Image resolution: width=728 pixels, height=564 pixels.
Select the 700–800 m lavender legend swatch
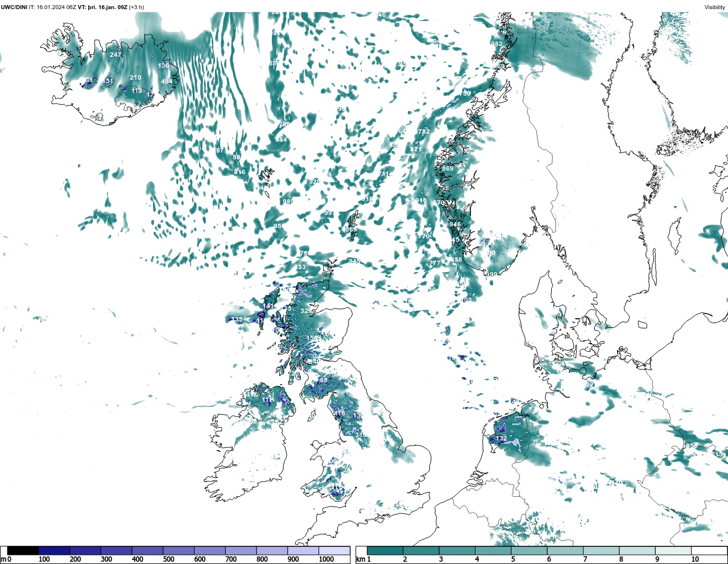click(241, 551)
